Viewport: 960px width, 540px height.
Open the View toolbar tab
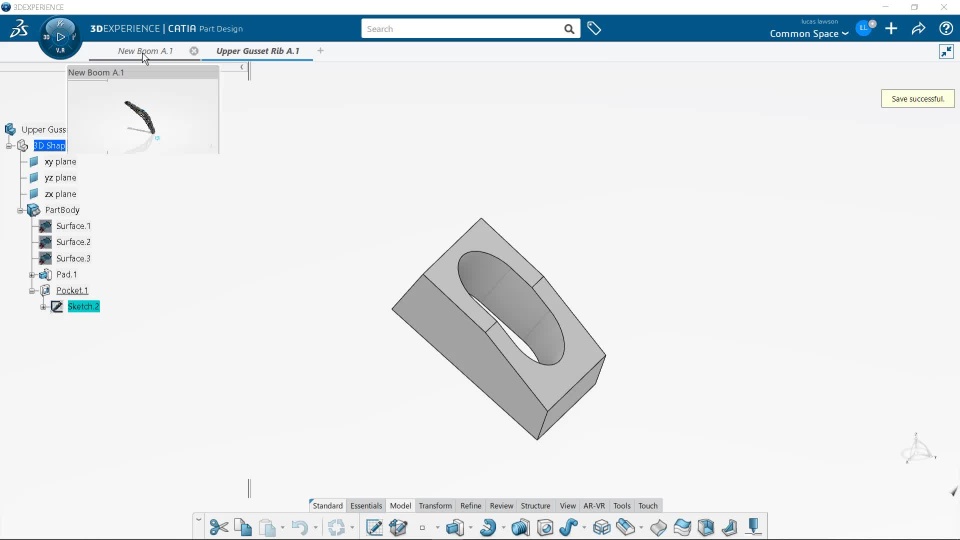click(568, 506)
